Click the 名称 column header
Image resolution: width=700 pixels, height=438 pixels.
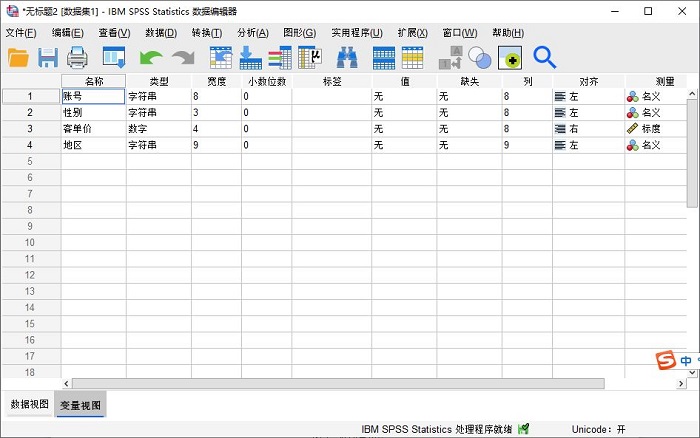(93, 80)
